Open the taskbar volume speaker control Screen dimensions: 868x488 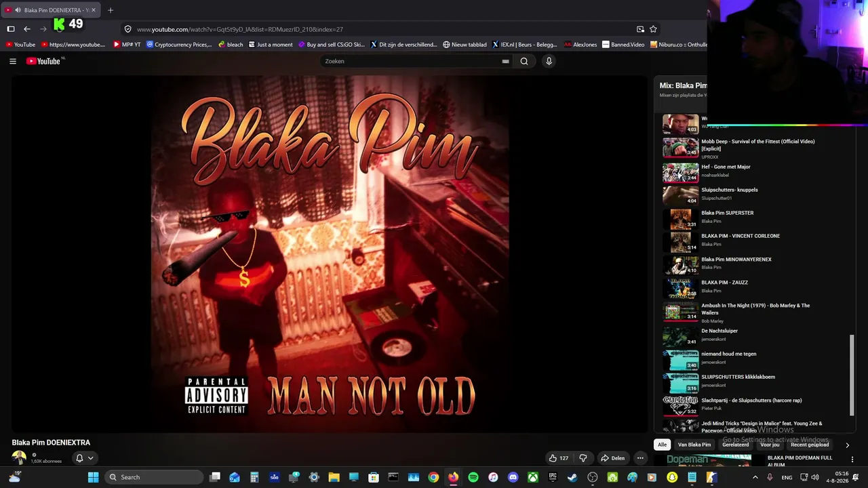point(814,477)
